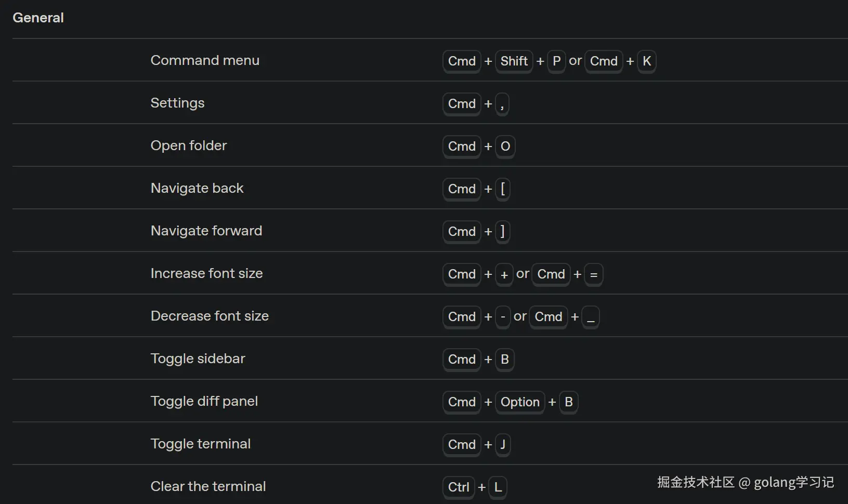The width and height of the screenshot is (848, 504).
Task: Click the Shift key badge
Action: pyautogui.click(x=514, y=61)
